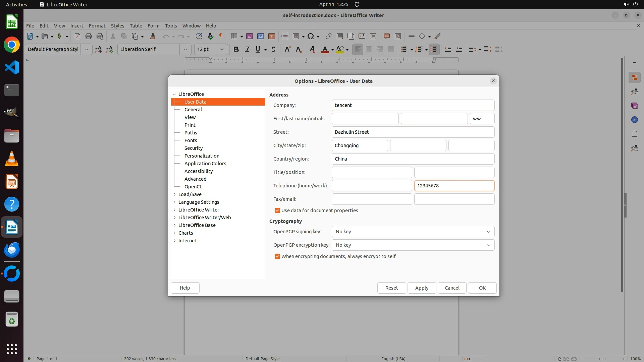Viewport: 644px width, 362px height.
Task: Click the Insert Special Character icon
Action: point(311,36)
